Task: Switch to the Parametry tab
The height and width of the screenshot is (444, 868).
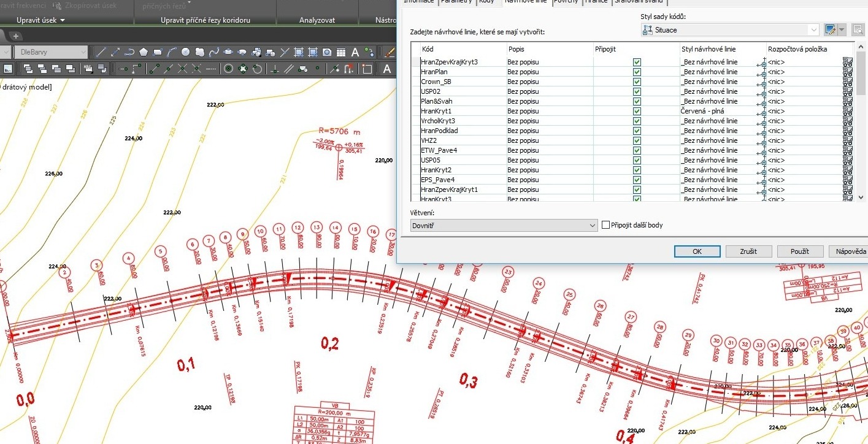Action: coord(457,2)
